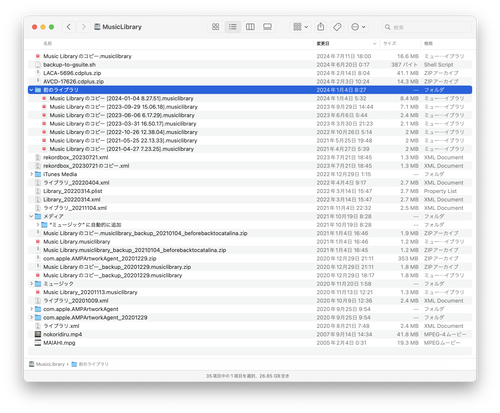Select the [2021-04-27 7.23.25].musiclibrary file name
Image resolution: width=500 pixels, height=413 pixels.
(x=122, y=149)
